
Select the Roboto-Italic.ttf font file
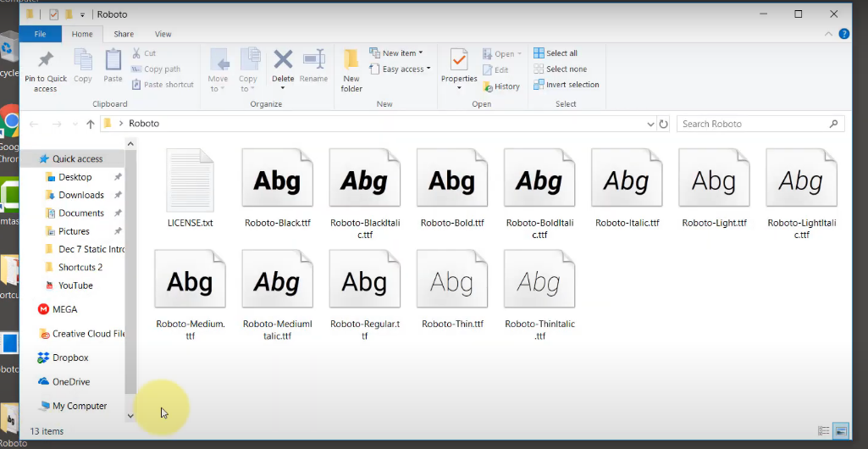coord(628,188)
